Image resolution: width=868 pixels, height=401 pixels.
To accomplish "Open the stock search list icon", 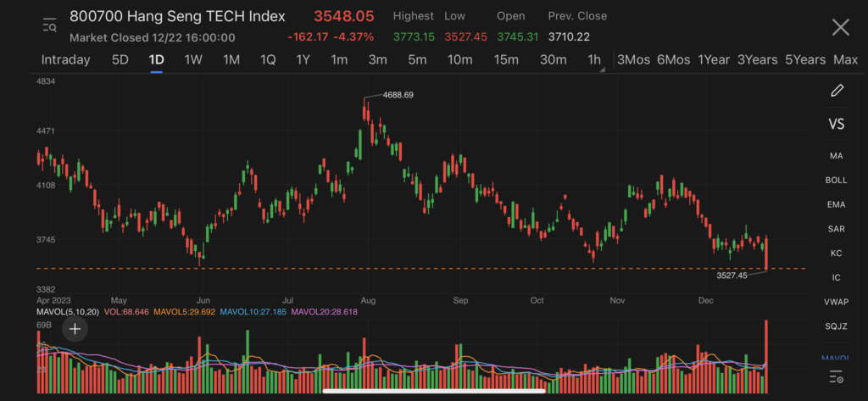I will pos(50,25).
